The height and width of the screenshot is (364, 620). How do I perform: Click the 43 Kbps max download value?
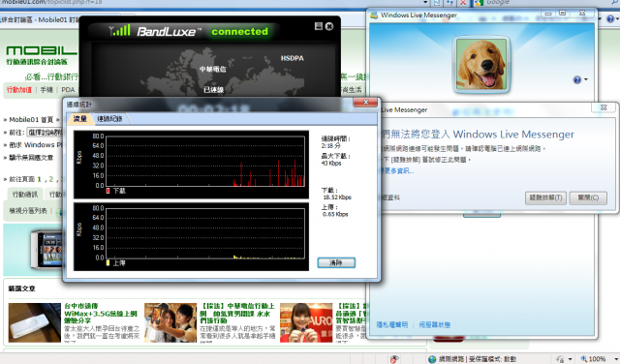(331, 164)
